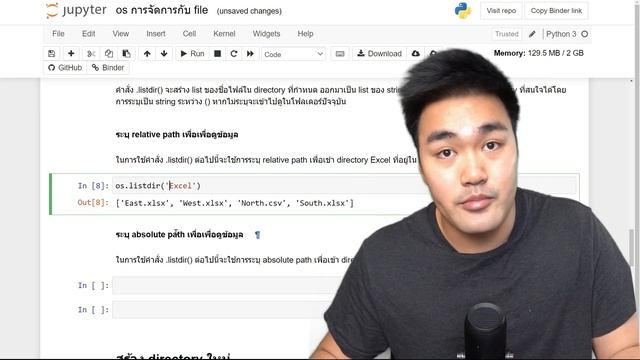Screen dimensions: 640x360
Task: Open the File menu
Action: (x=58, y=34)
